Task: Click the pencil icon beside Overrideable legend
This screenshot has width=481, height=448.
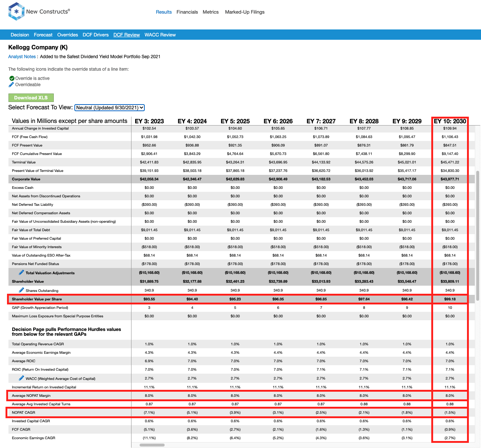Action: pos(11,85)
